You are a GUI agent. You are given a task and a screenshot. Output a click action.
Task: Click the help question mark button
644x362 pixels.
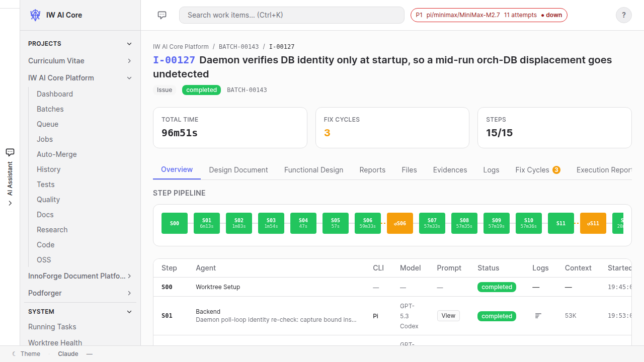point(624,15)
